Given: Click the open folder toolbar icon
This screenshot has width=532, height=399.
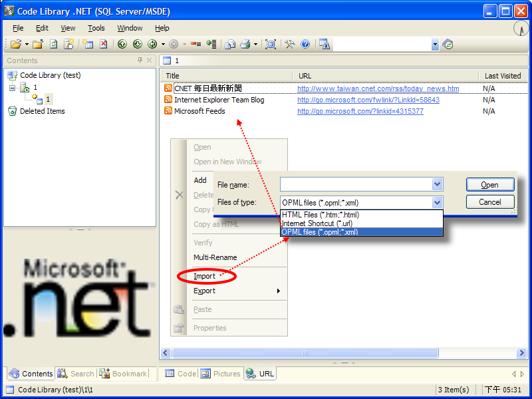Looking at the screenshot, I should tap(15, 44).
